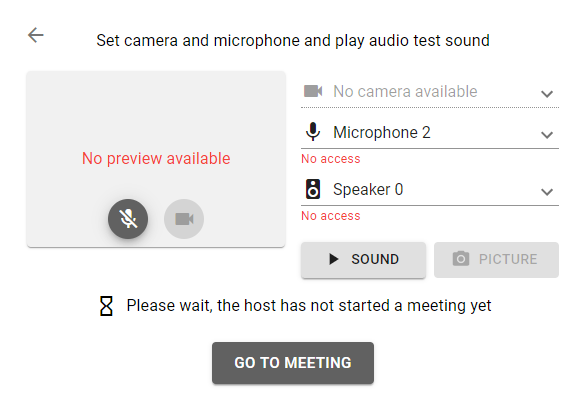Click No access text under Speaker 0
Screen dimensions: 586x410
pyautogui.click(x=331, y=216)
